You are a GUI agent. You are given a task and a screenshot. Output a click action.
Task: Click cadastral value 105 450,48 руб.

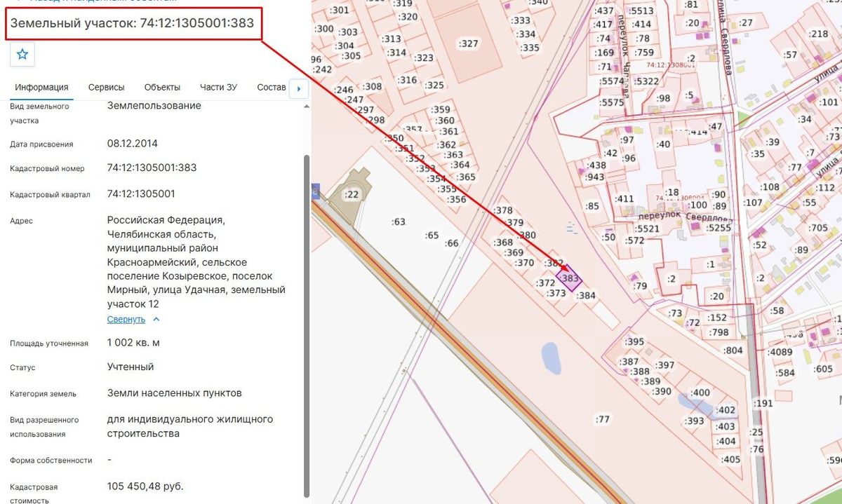(145, 486)
